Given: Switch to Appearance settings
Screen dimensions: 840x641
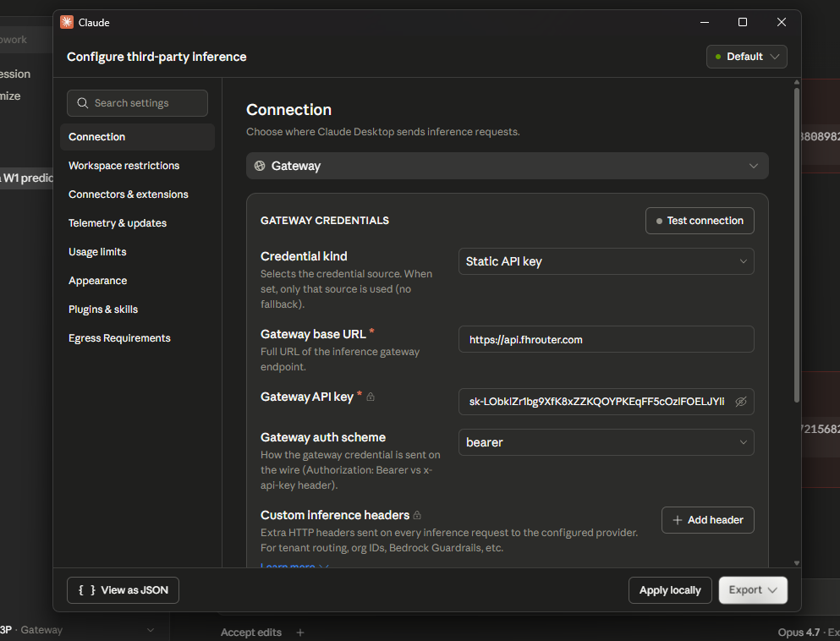Looking at the screenshot, I should pyautogui.click(x=97, y=281).
